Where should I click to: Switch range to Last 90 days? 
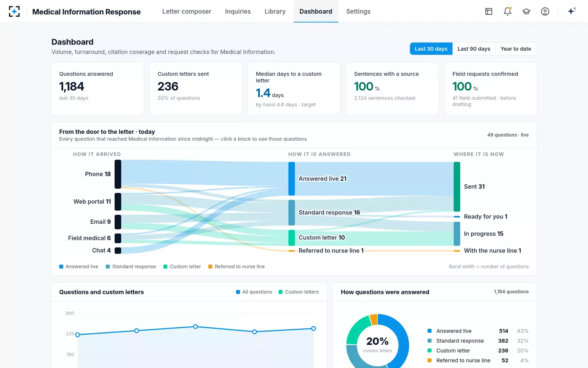coord(474,49)
